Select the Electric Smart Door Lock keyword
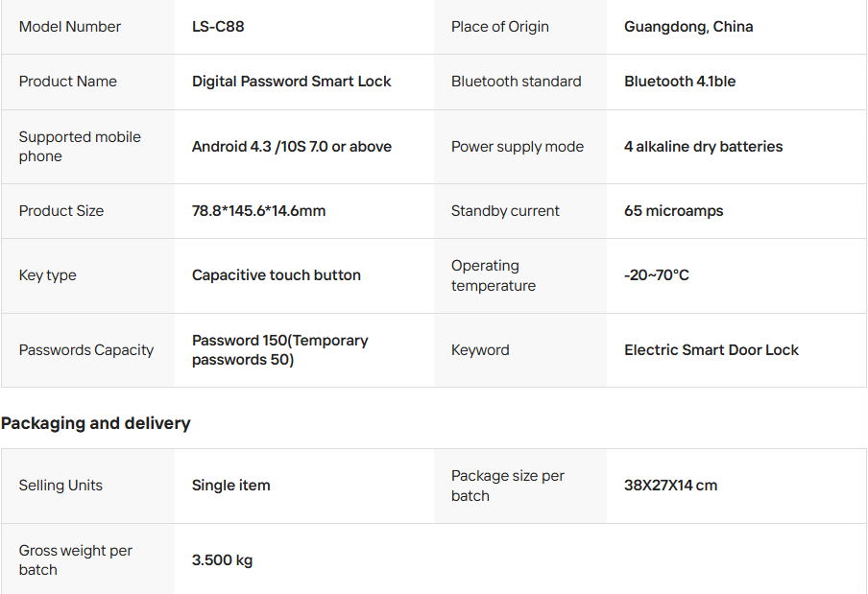This screenshot has width=868, height=594. tap(711, 350)
